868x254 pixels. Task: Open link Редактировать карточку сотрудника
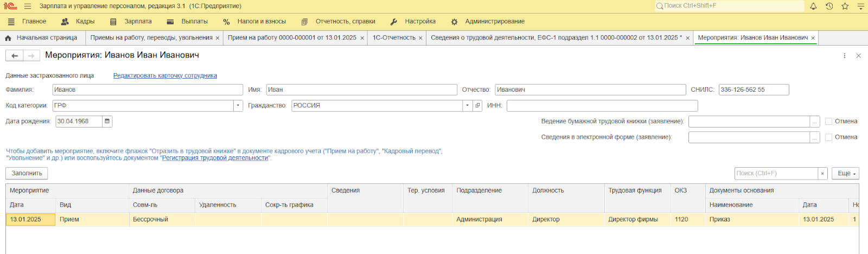(x=165, y=76)
